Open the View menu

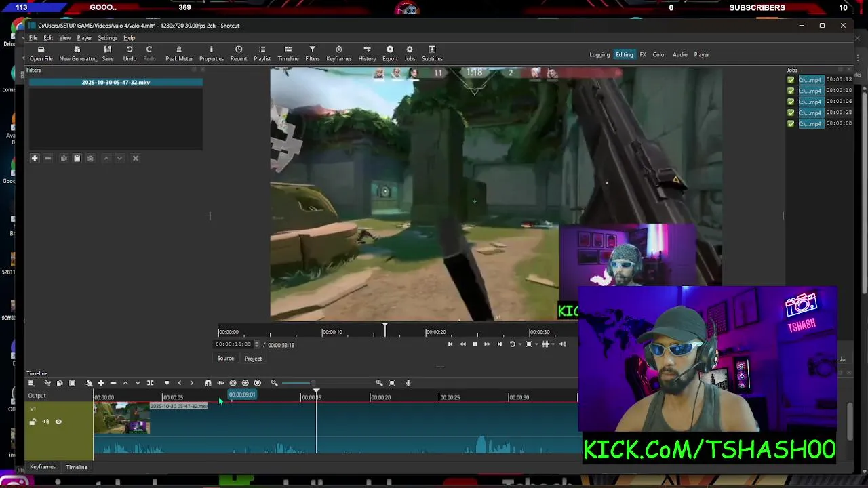(65, 38)
